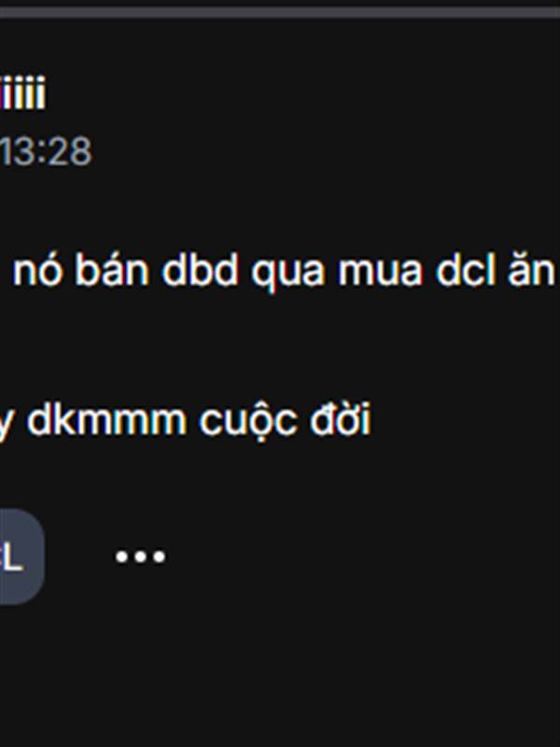Click the word "nó" starting the first line

click(37, 271)
